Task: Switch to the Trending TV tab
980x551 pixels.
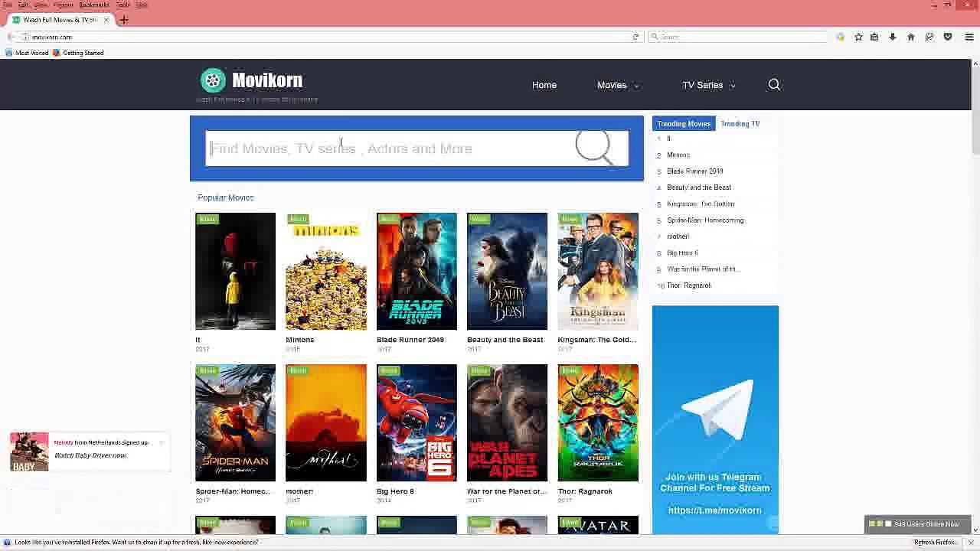Action: pyautogui.click(x=740, y=123)
